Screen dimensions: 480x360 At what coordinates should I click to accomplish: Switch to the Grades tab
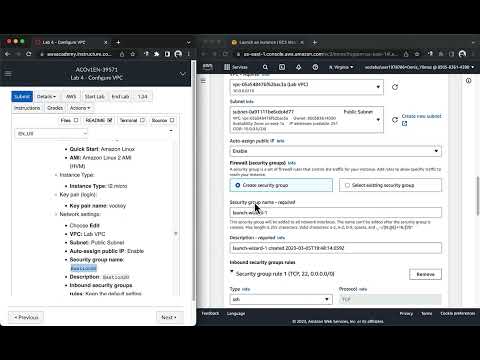55,108
